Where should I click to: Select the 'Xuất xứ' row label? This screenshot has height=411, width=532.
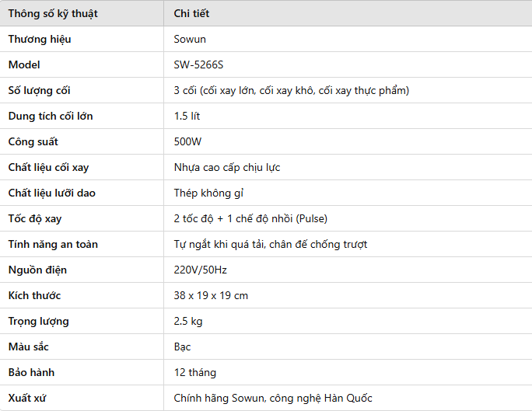(x=26, y=398)
